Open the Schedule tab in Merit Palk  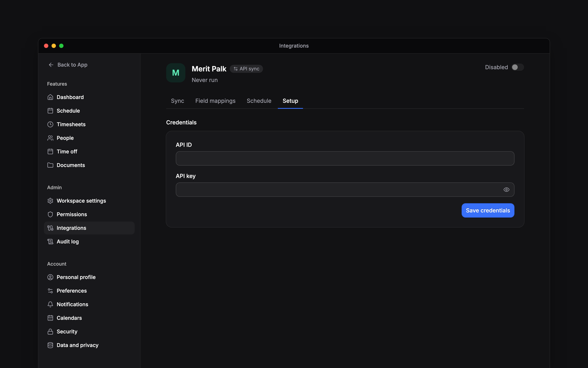pos(259,101)
